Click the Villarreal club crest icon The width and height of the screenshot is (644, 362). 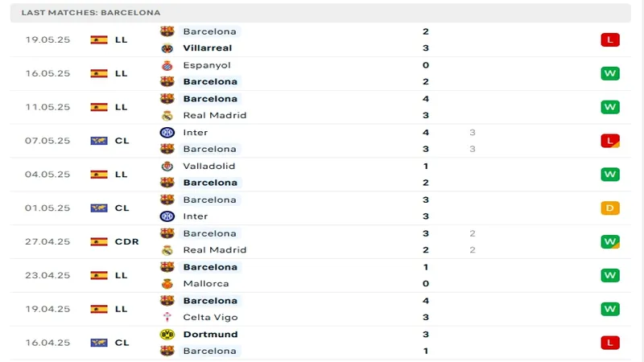coord(167,48)
